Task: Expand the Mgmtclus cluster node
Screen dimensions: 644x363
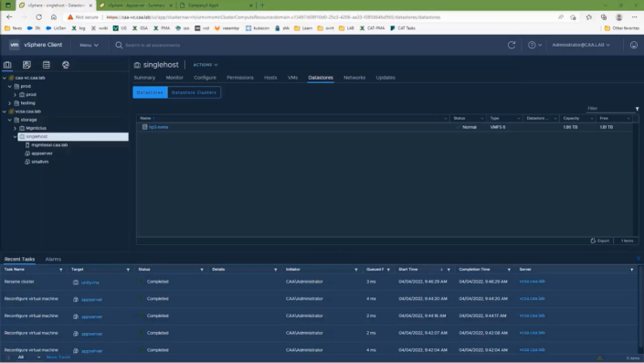Action: click(x=16, y=128)
